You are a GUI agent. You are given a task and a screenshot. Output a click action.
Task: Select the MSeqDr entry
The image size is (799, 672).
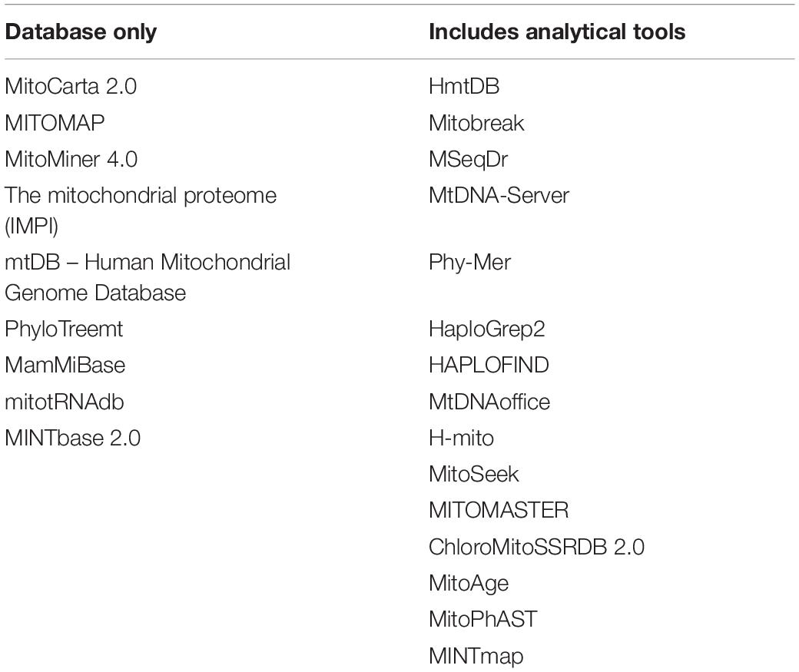[x=469, y=160]
